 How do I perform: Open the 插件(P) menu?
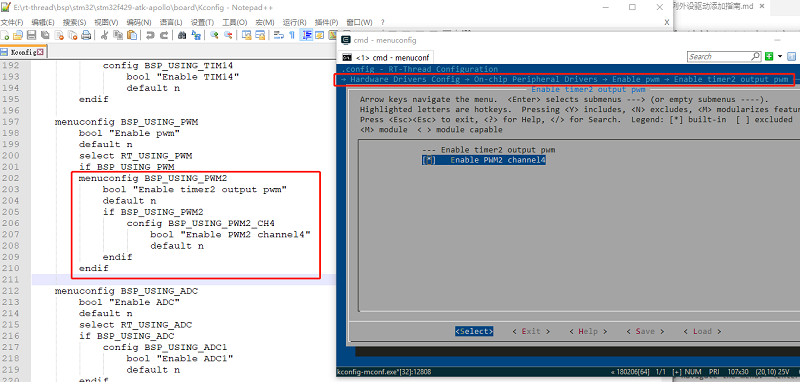[x=327, y=22]
